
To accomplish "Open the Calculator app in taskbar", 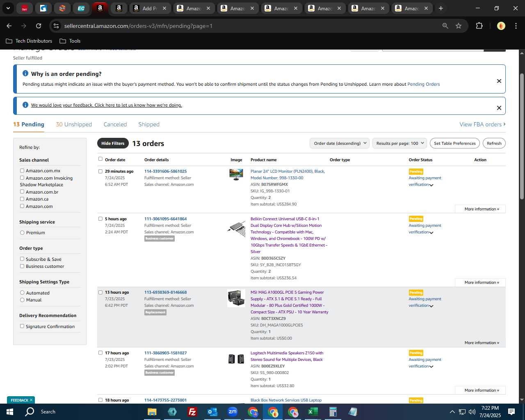I will pyautogui.click(x=333, y=412).
